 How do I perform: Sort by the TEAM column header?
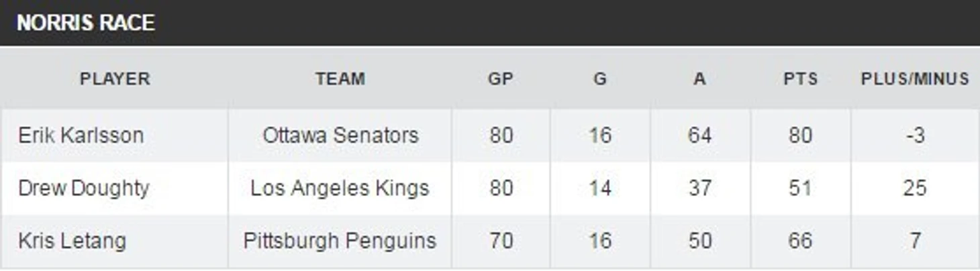(x=340, y=79)
